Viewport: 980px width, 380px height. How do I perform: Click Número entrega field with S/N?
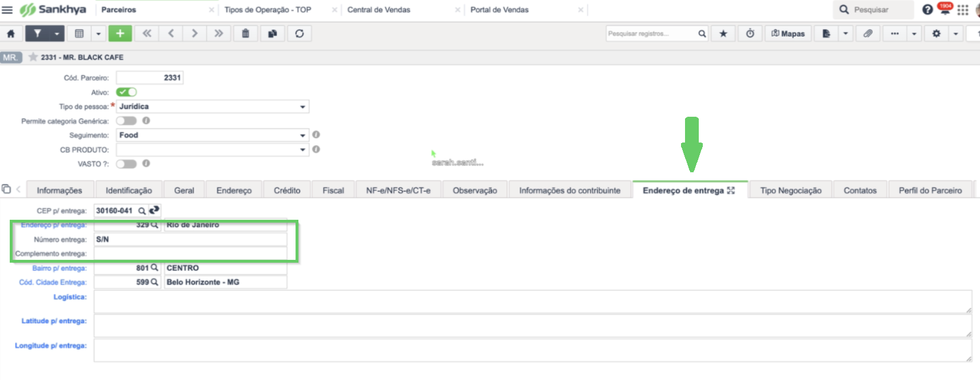point(190,239)
